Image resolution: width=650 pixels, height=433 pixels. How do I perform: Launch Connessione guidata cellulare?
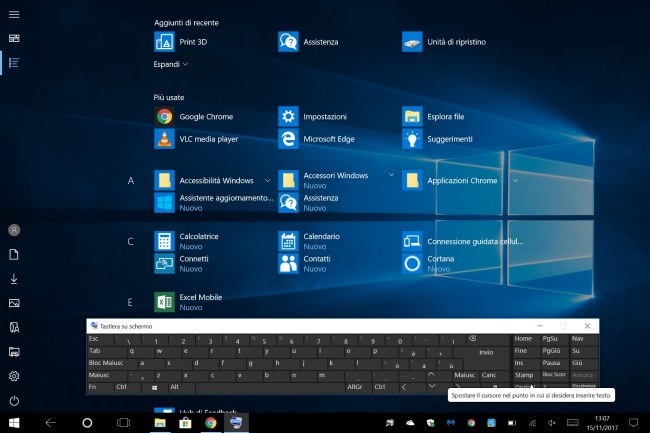463,241
